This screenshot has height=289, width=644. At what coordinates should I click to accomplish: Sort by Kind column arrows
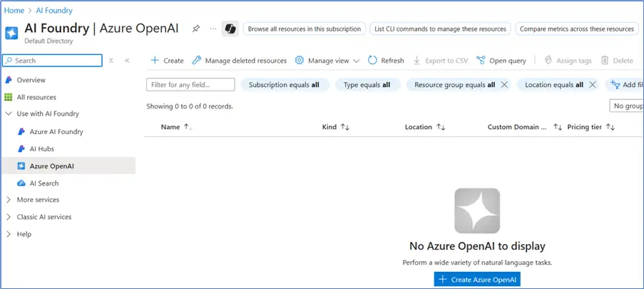tap(345, 128)
